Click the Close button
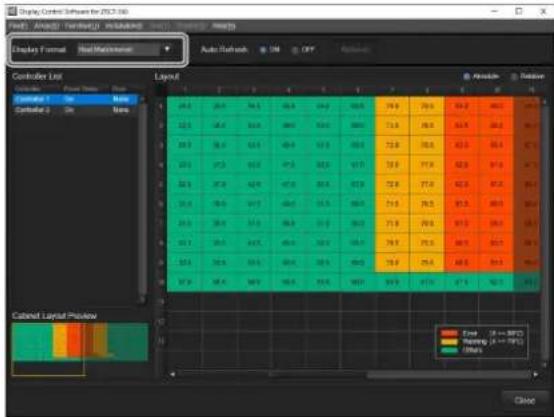The height and width of the screenshot is (417, 554). tap(524, 400)
